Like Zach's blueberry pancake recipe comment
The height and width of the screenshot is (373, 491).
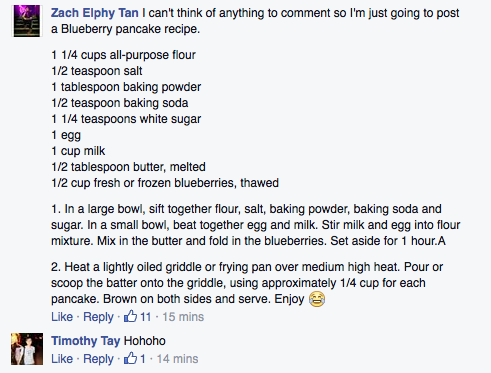(62, 317)
